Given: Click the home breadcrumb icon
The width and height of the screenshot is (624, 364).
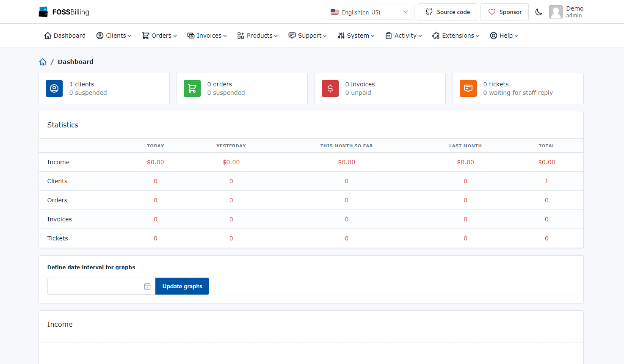Looking at the screenshot, I should click(x=43, y=62).
